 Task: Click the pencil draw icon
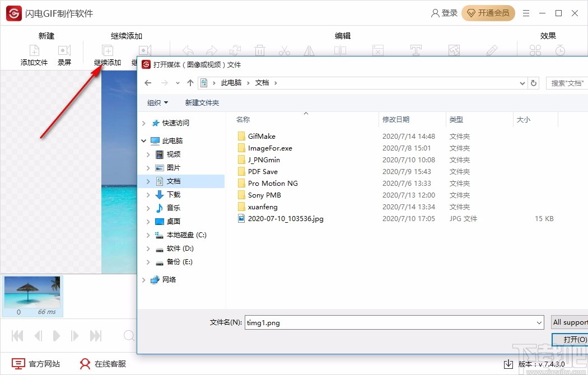[x=492, y=50]
